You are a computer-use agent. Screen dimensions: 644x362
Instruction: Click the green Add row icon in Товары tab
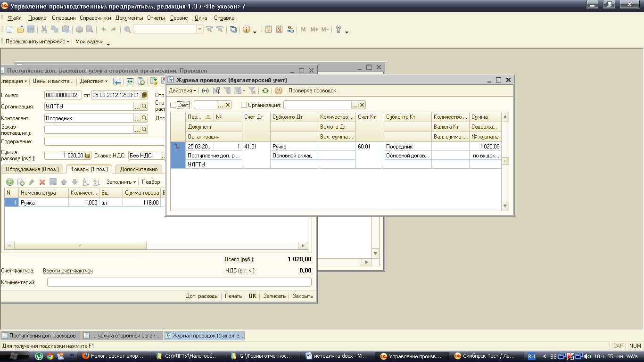pyautogui.click(x=9, y=182)
